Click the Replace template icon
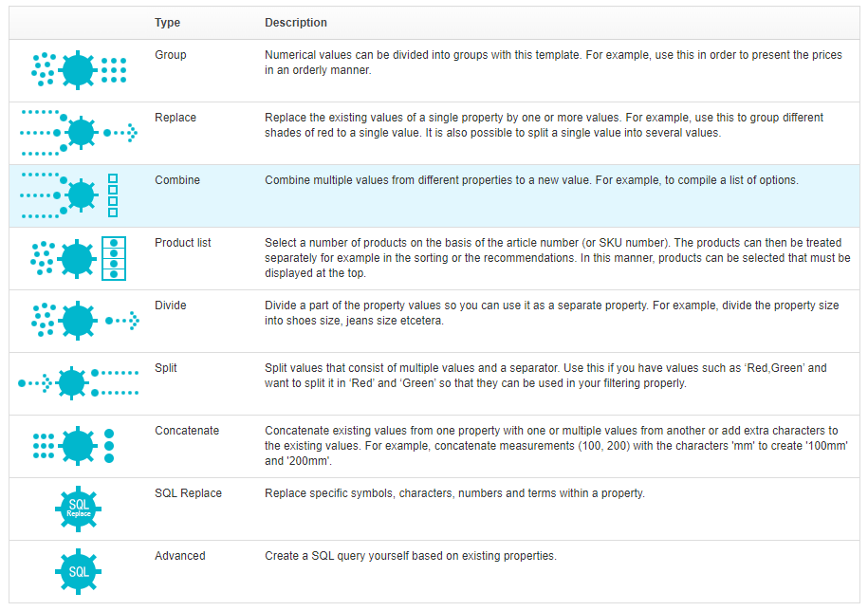Screen dimensions: 868x611 pyautogui.click(x=79, y=133)
